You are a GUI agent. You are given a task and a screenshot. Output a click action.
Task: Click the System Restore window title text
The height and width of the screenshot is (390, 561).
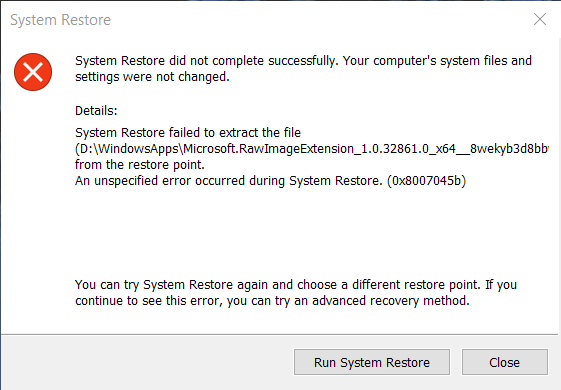[60, 20]
